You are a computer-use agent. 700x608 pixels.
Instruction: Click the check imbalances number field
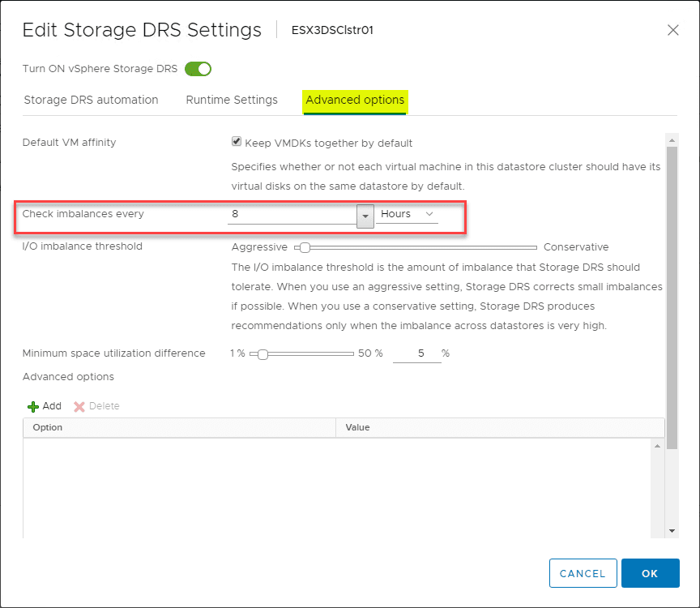292,214
